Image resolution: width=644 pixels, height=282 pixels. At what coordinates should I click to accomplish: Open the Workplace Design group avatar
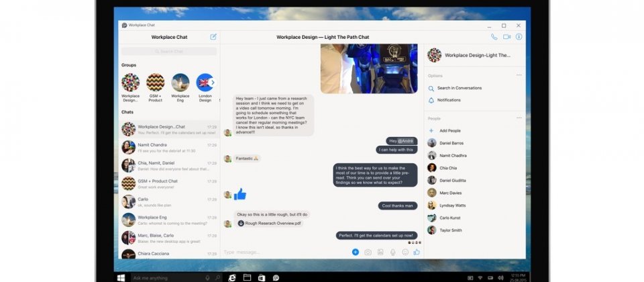pyautogui.click(x=130, y=82)
